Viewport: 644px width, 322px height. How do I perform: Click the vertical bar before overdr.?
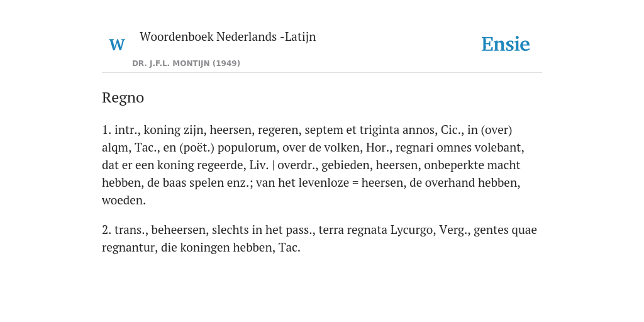click(x=273, y=165)
